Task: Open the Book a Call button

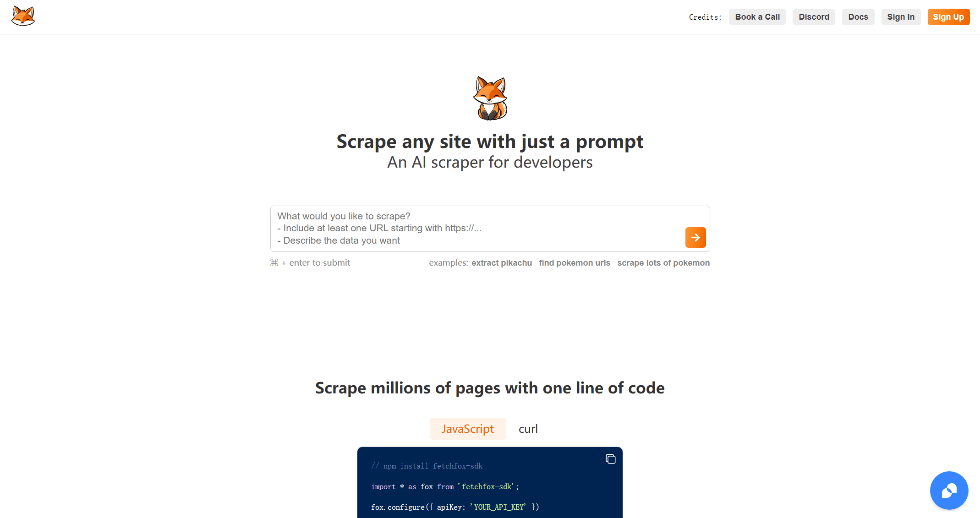Action: click(757, 17)
